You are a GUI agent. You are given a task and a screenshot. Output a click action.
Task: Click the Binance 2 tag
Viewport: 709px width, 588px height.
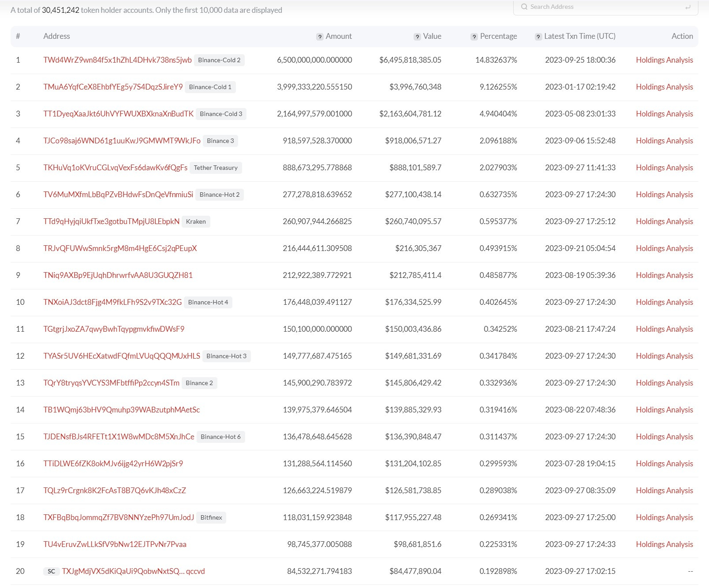click(199, 383)
